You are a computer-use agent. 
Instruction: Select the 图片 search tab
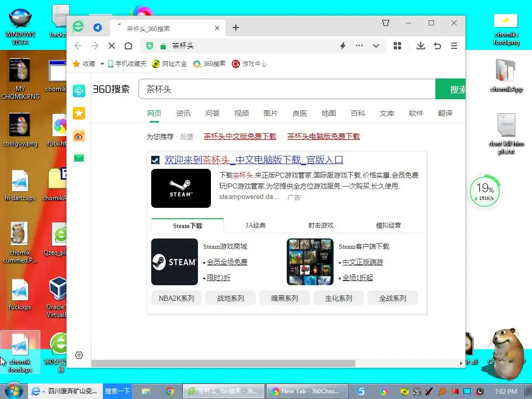click(x=271, y=113)
